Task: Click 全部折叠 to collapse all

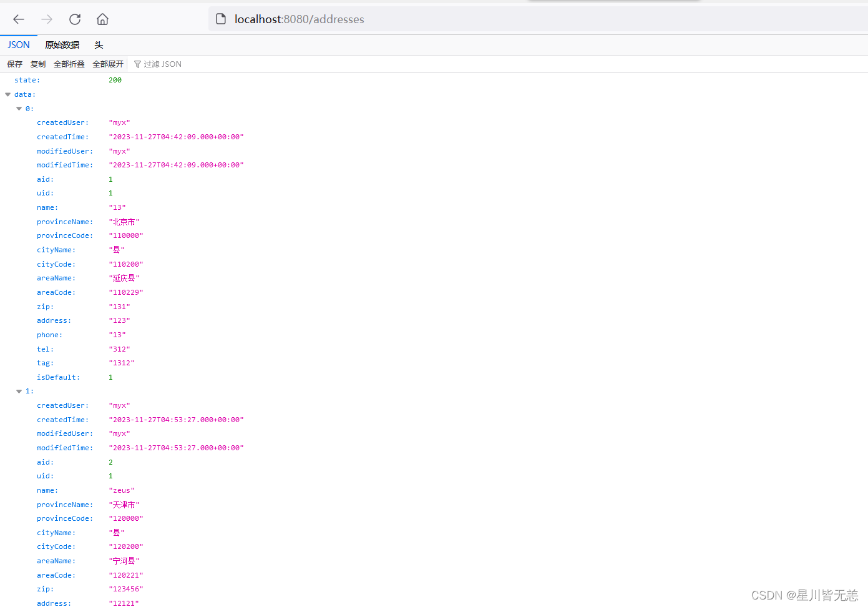Action: click(69, 64)
